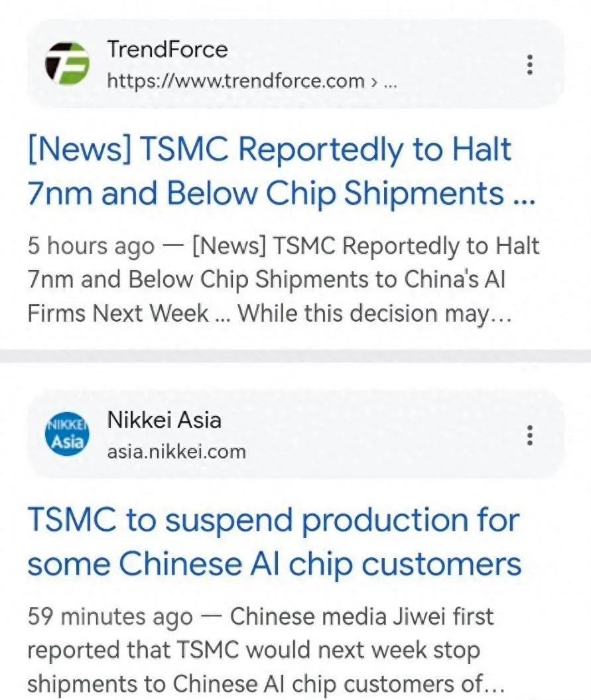Click '7nm and Below Chip Shipments' headline line

pos(265,194)
